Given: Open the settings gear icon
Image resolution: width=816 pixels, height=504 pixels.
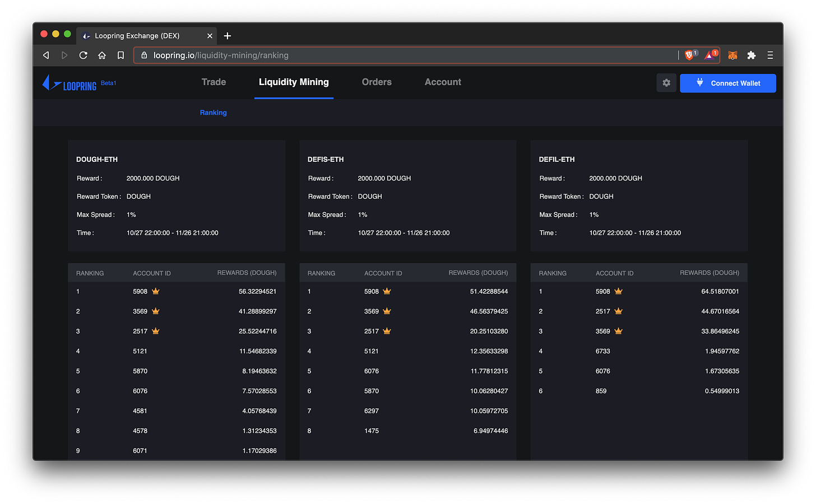Looking at the screenshot, I should 666,83.
